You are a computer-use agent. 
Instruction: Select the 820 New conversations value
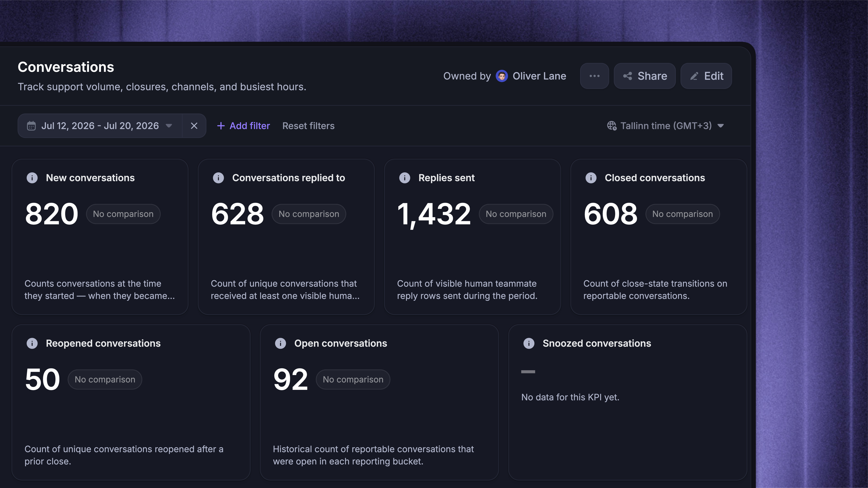pyautogui.click(x=51, y=214)
